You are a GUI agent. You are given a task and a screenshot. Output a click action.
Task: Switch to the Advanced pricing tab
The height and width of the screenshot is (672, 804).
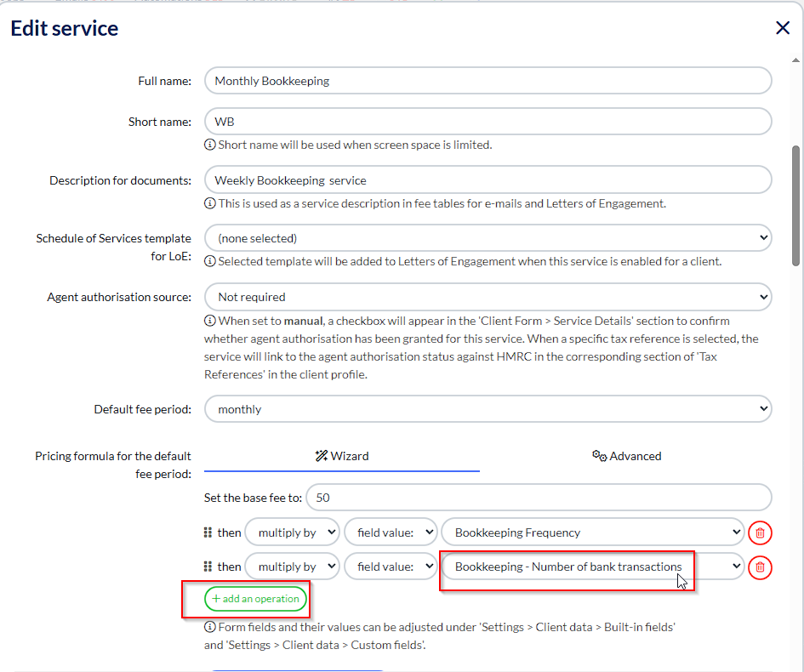coord(626,456)
